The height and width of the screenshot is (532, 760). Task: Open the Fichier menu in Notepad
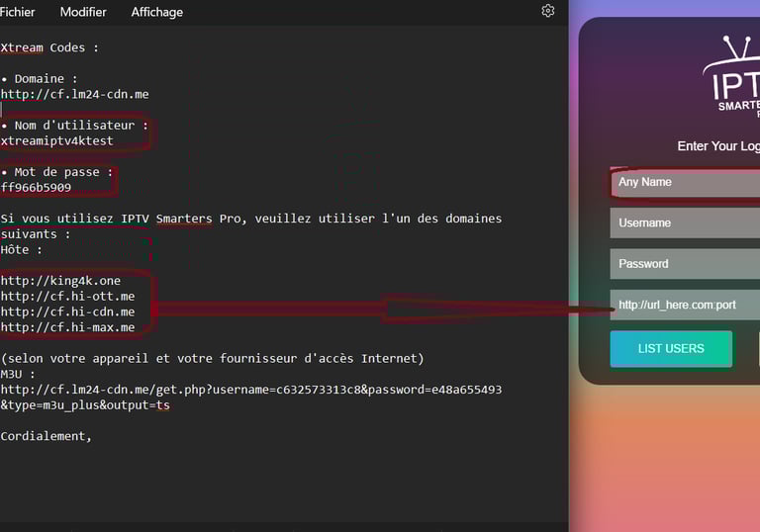coord(17,12)
